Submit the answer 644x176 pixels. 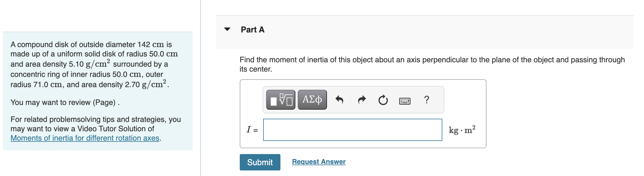(x=260, y=162)
